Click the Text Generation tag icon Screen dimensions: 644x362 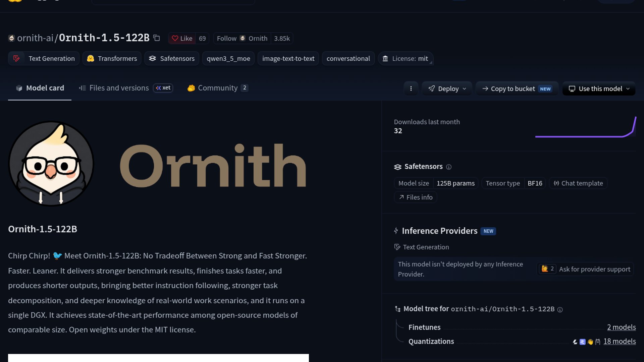(x=16, y=58)
